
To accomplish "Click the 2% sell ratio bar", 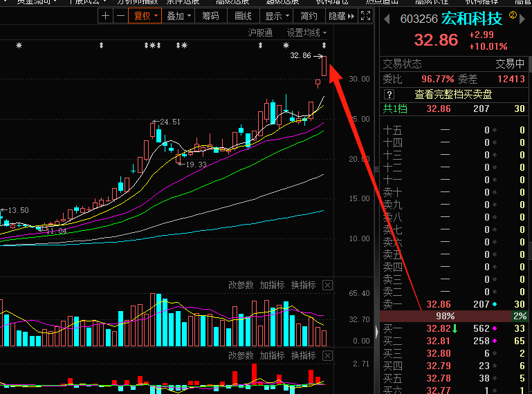I will [520, 316].
